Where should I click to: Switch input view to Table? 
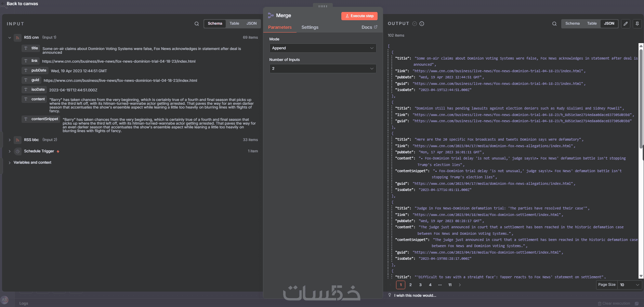pyautogui.click(x=234, y=24)
